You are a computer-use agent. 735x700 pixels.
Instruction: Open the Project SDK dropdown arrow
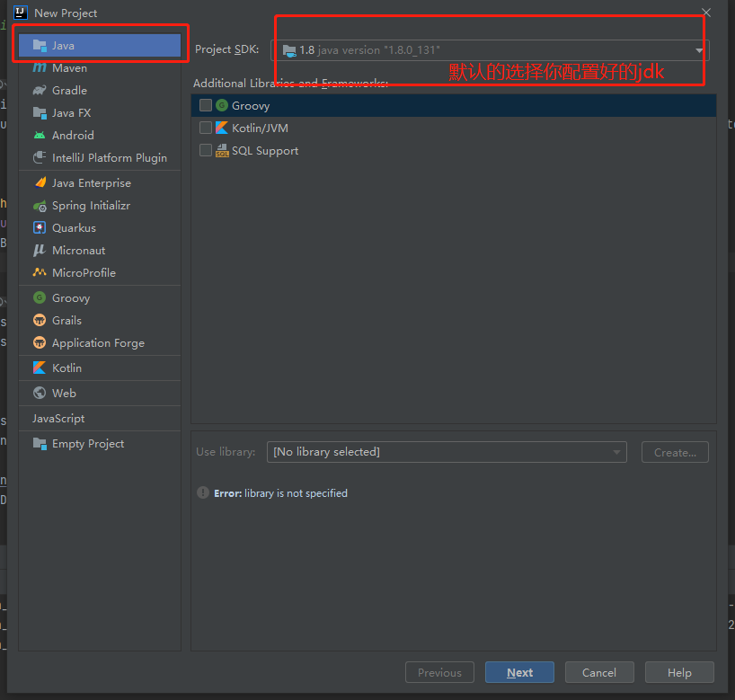[x=699, y=50]
